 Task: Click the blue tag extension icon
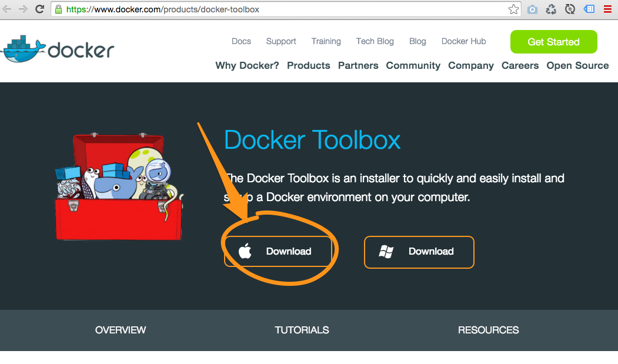pos(589,9)
